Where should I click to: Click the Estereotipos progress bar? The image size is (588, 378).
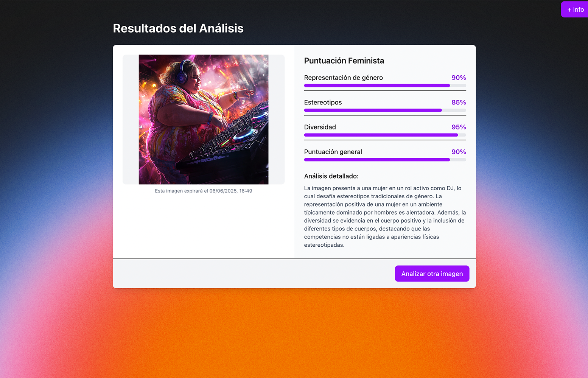[385, 110]
